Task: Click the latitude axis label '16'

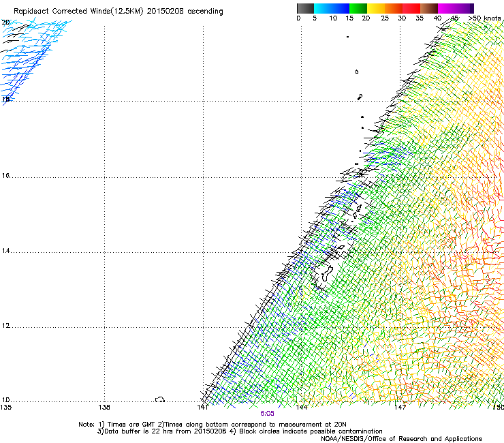Action: point(5,175)
